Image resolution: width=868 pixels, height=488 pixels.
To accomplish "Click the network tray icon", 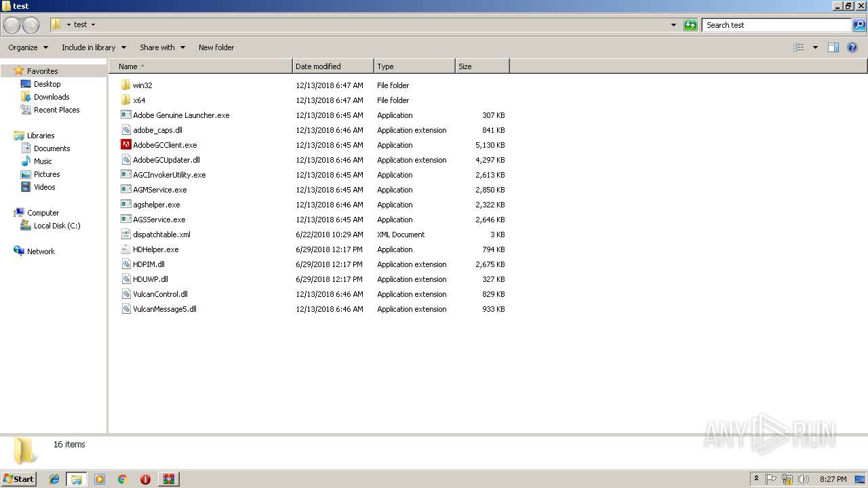I will click(787, 479).
